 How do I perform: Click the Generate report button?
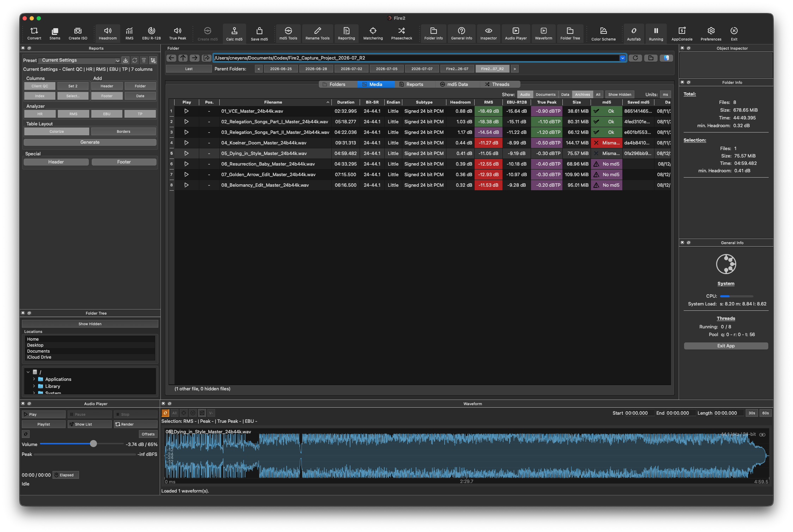click(90, 142)
